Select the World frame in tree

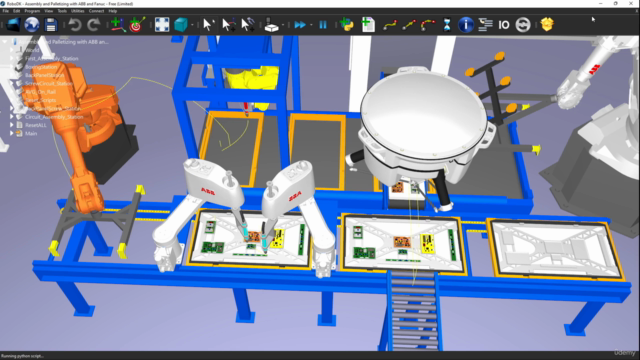point(32,50)
